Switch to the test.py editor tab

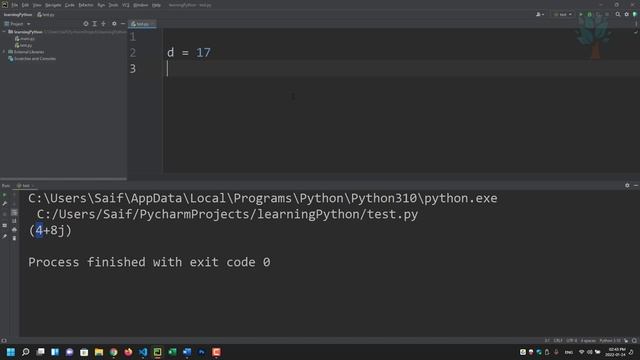point(141,24)
